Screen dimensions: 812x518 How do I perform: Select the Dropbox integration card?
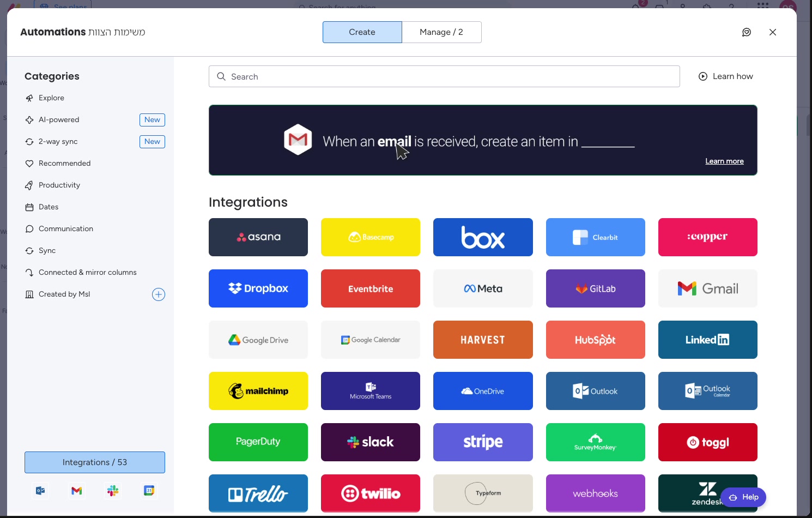pos(258,288)
